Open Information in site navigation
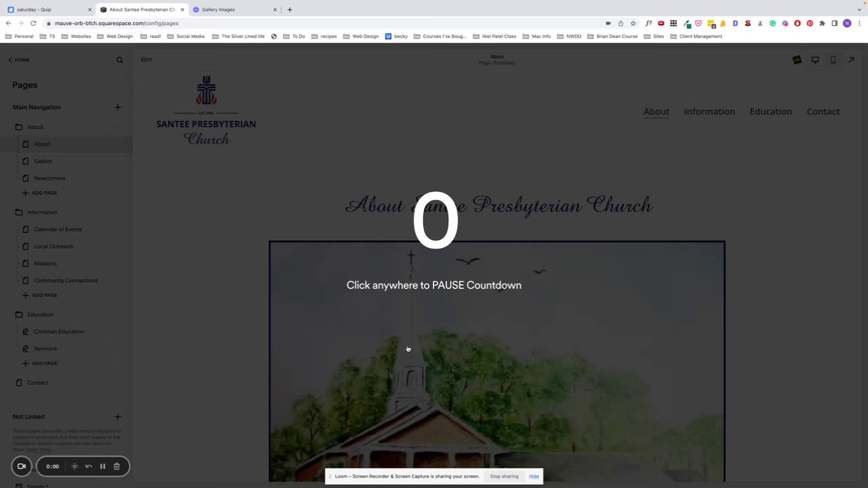The image size is (868, 488). (x=709, y=111)
